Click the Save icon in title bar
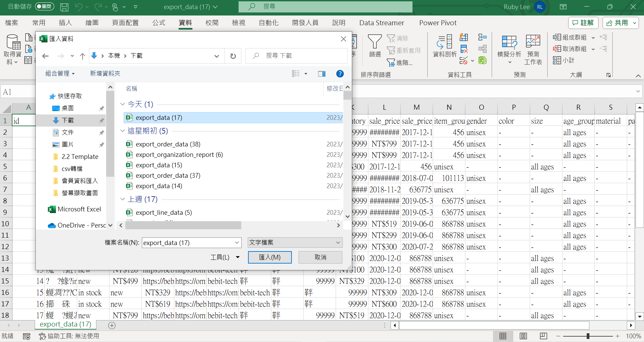 pyautogui.click(x=64, y=7)
